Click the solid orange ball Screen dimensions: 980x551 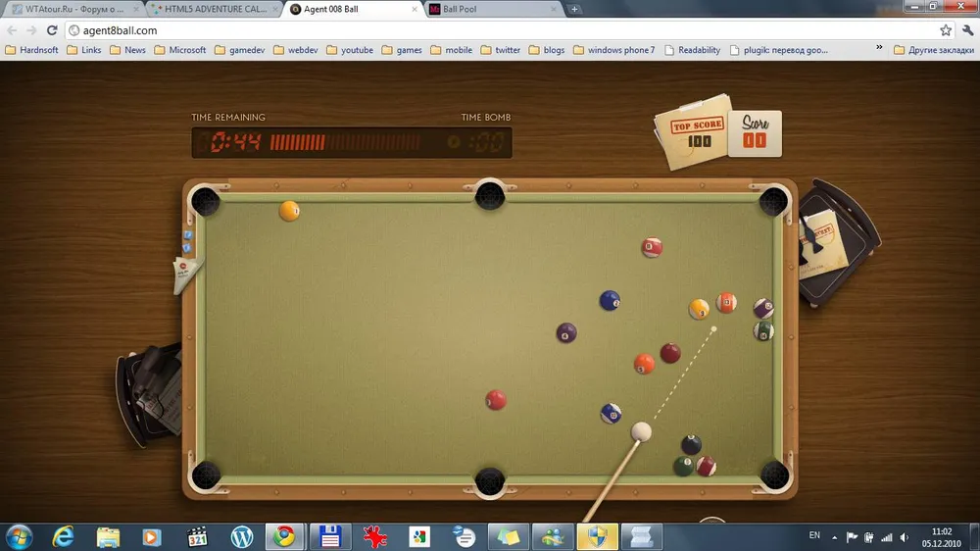coord(644,364)
